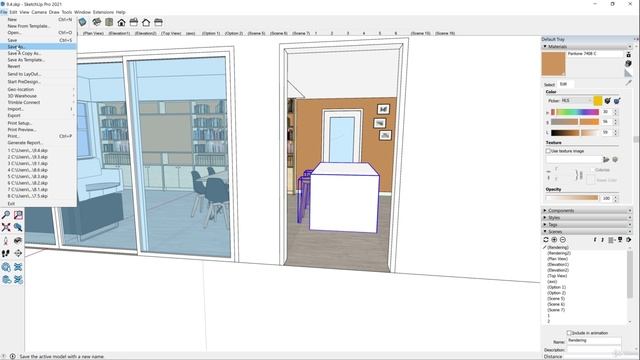
Task: Choose Save A Copy As menu entry
Action: (39, 53)
